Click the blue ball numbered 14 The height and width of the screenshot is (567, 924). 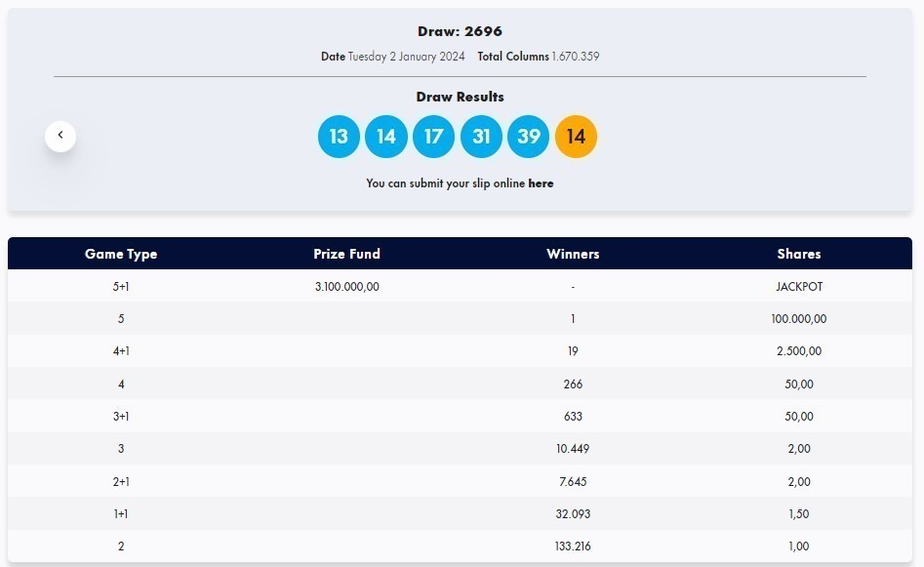coord(386,137)
